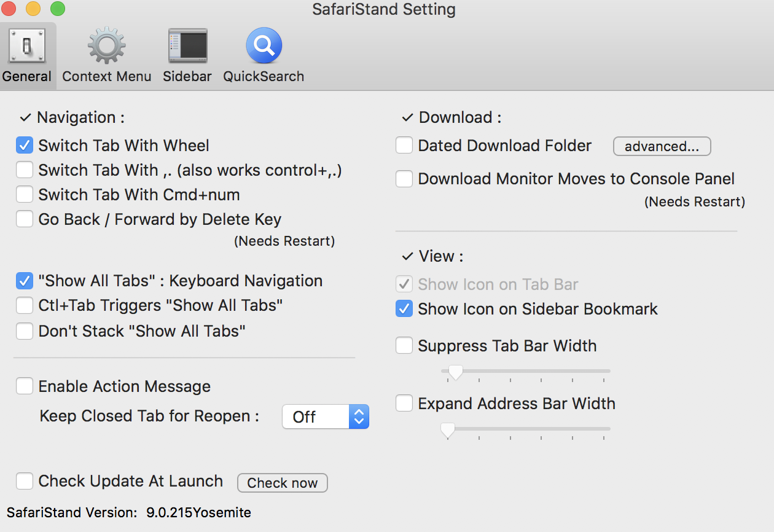Toggle "Show All Tabs" Keyboard Navigation checkbox
The width and height of the screenshot is (774, 532).
coord(25,281)
